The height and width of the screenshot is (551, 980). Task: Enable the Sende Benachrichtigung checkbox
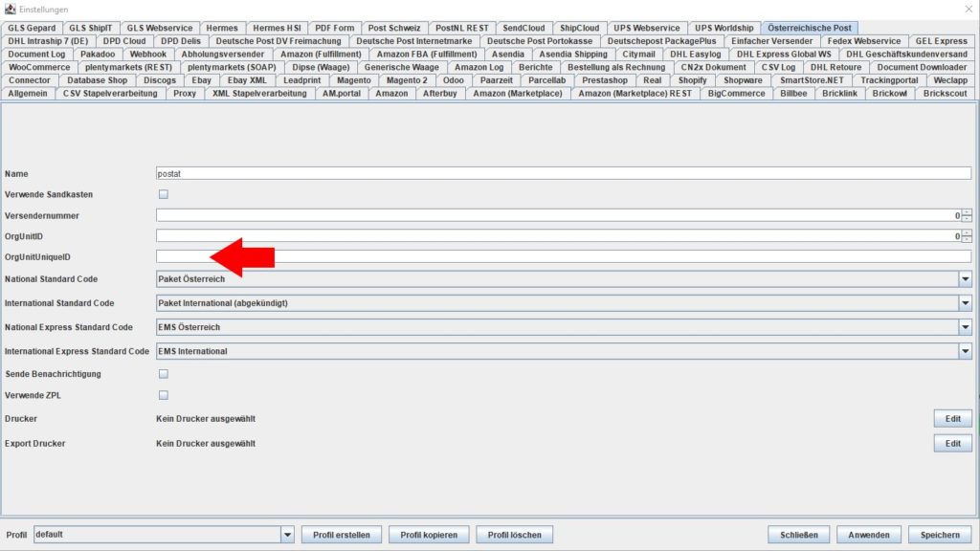click(x=163, y=374)
